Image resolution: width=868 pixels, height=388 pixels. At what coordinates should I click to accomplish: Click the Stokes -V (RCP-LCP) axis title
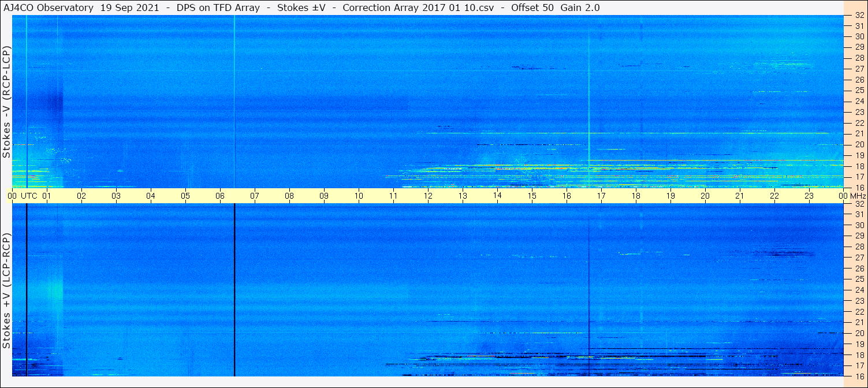(6, 101)
